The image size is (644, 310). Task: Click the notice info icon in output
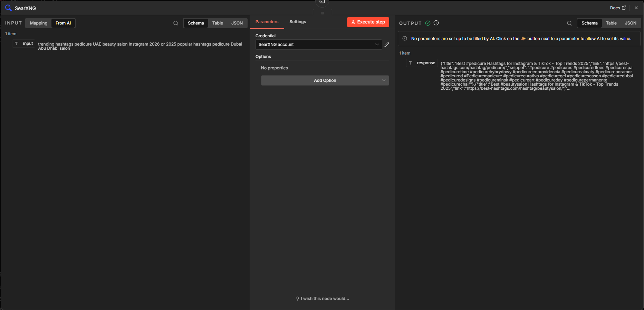405,39
